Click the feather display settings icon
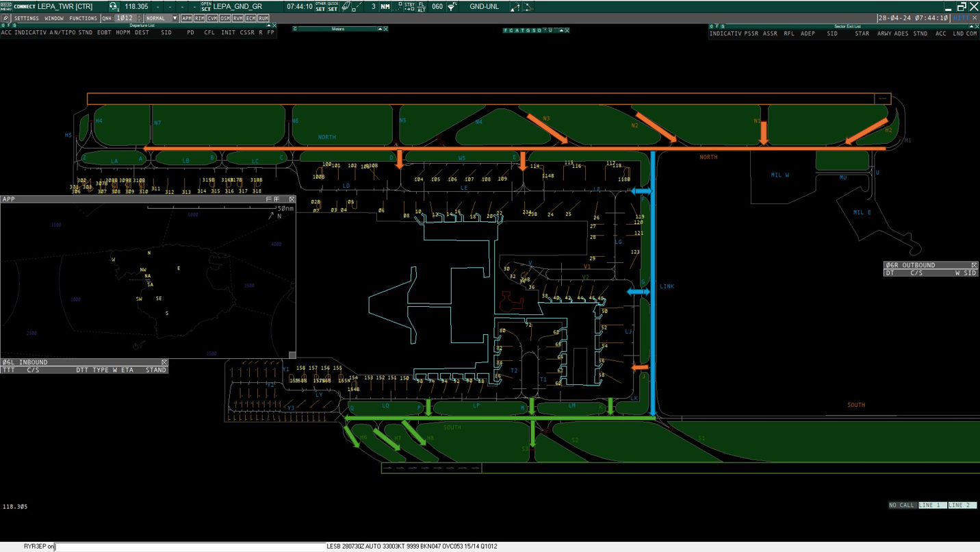 click(x=346, y=7)
